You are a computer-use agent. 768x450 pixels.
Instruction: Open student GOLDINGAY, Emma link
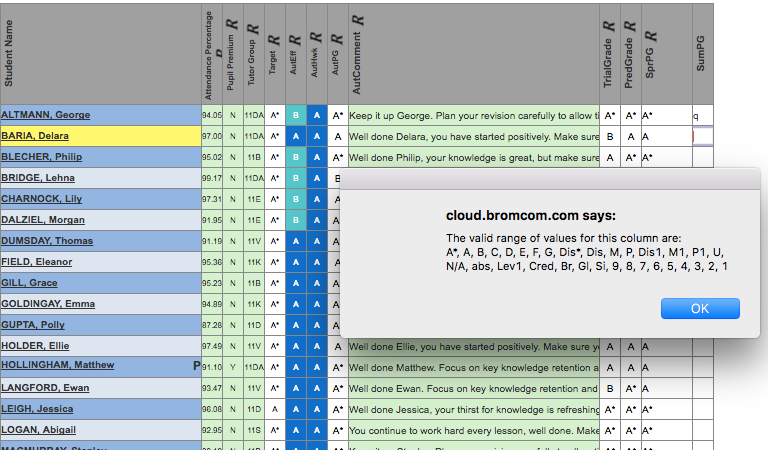tap(48, 304)
